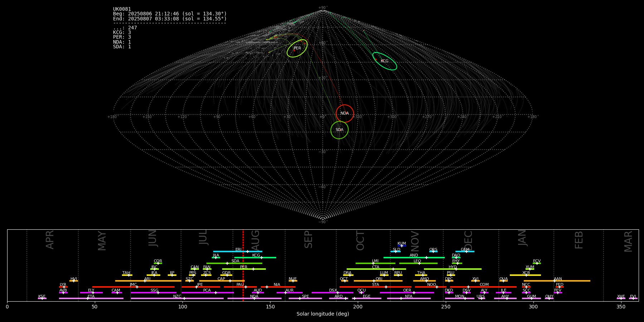Click the CTA shower bar
Image resolution: width=644 pixels, height=322 pixels.
(376, 269)
